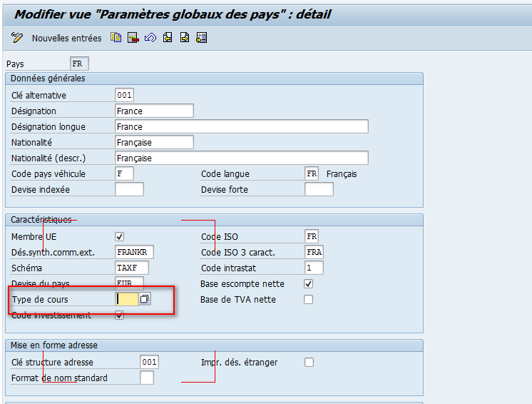
Task: Focus the Format de nom standard field
Action: click(146, 378)
